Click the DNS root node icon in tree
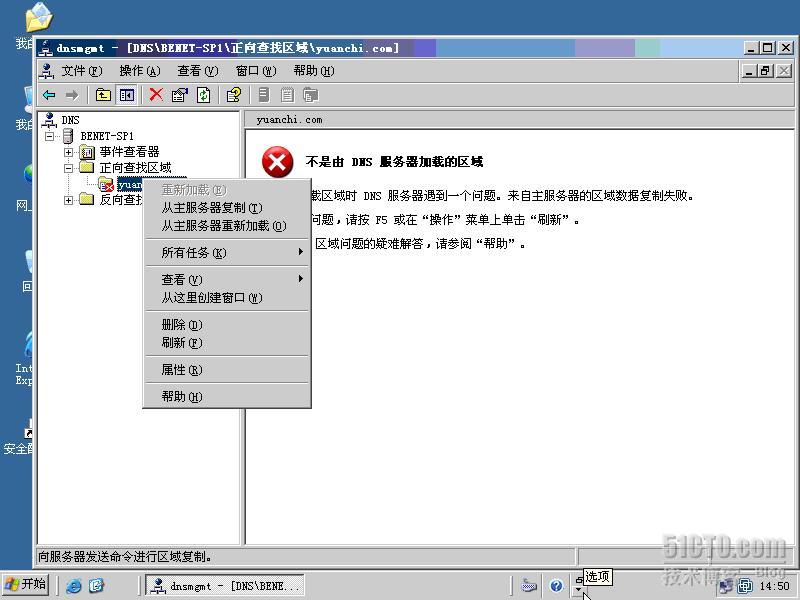Viewport: 800px width, 600px height. click(x=49, y=120)
